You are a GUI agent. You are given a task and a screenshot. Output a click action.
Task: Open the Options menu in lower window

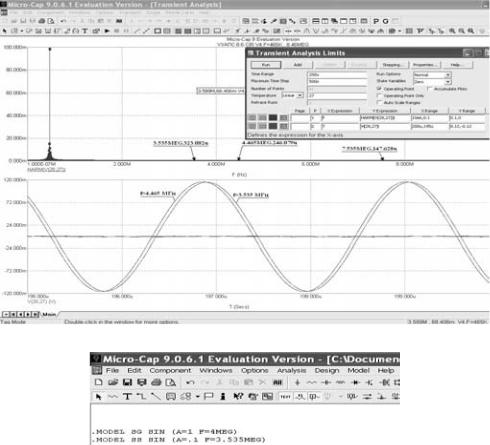255,370
